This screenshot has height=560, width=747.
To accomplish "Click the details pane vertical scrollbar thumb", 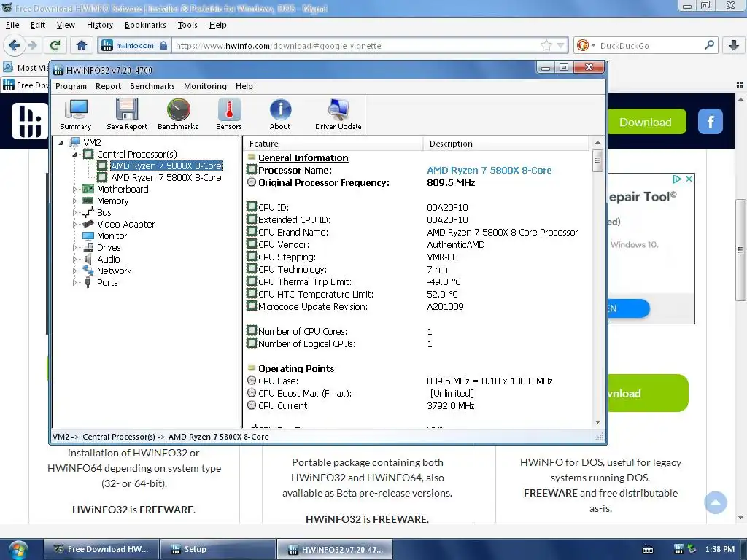I will pyautogui.click(x=597, y=160).
